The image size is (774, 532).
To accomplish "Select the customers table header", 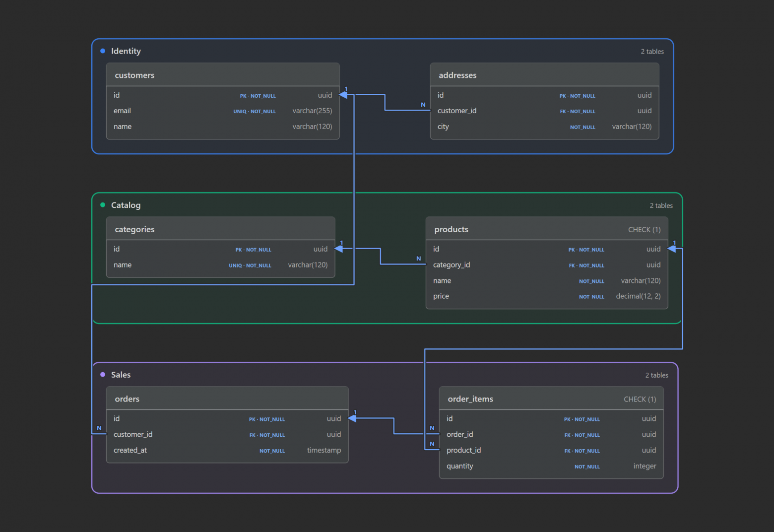I will (x=223, y=75).
